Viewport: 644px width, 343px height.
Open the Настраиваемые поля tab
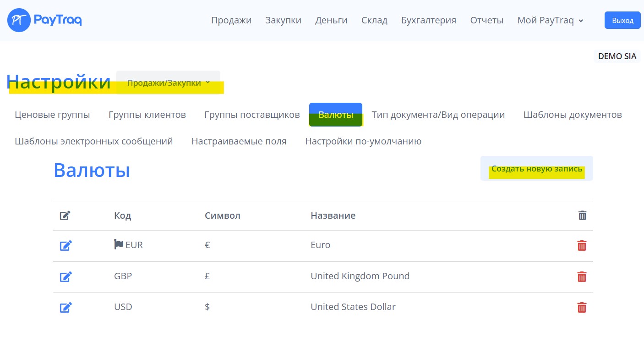click(239, 141)
